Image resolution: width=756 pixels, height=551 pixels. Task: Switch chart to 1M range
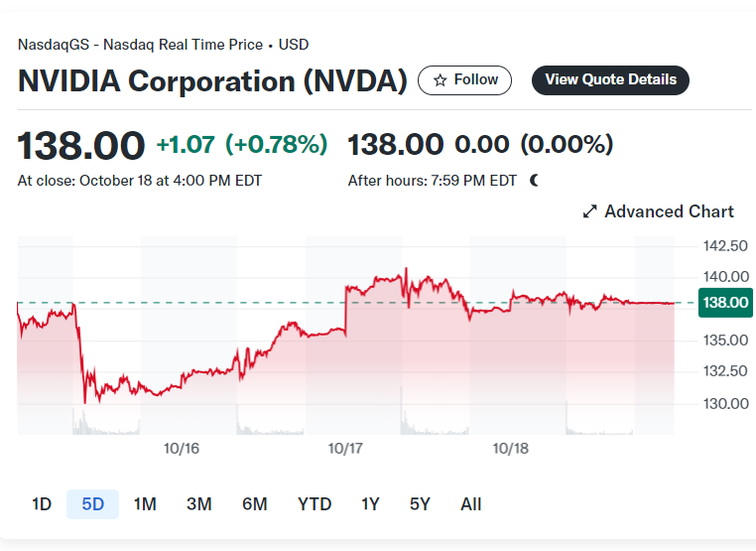pos(145,504)
